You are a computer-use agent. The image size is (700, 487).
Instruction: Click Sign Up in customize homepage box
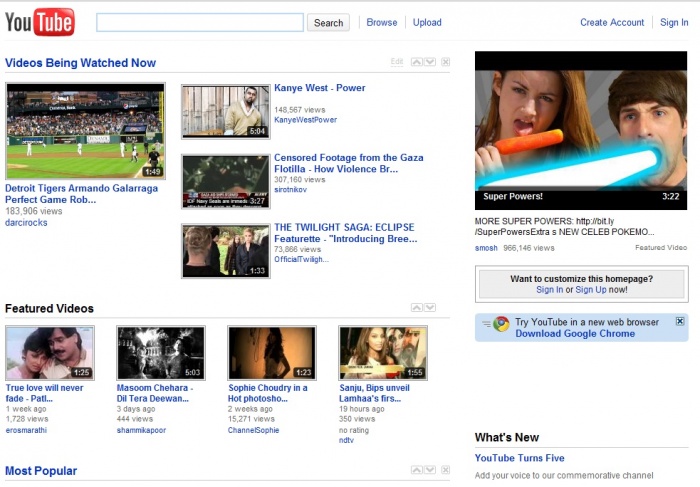(591, 290)
